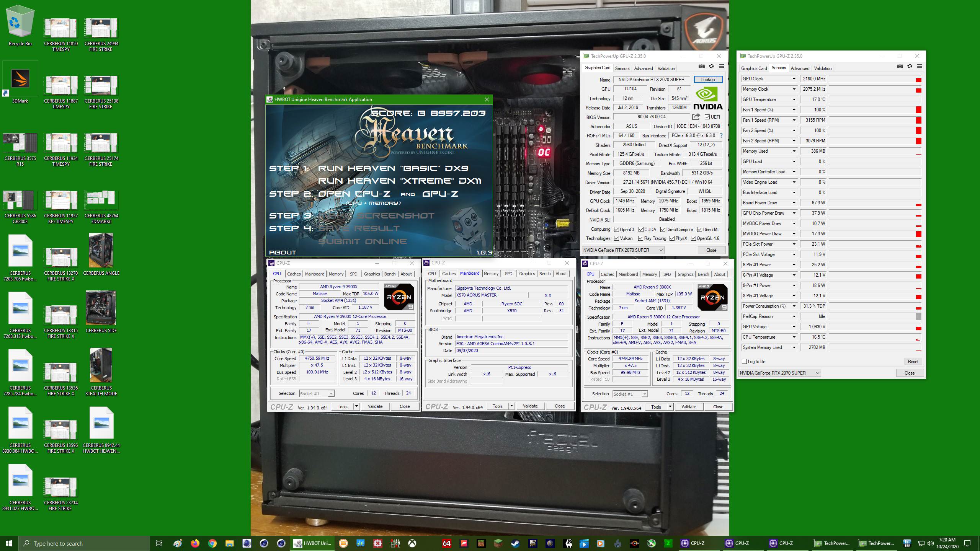980x551 pixels.
Task: Click Validate in middle CPU-Z window
Action: (530, 406)
